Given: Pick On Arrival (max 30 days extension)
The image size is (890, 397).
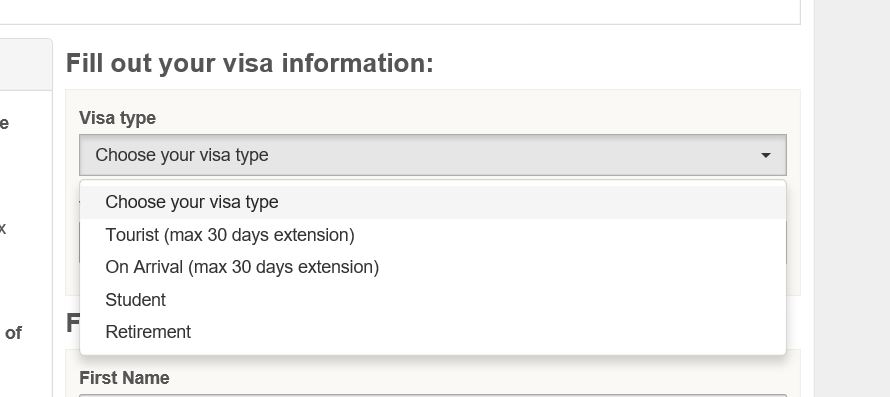Looking at the screenshot, I should tap(433, 267).
